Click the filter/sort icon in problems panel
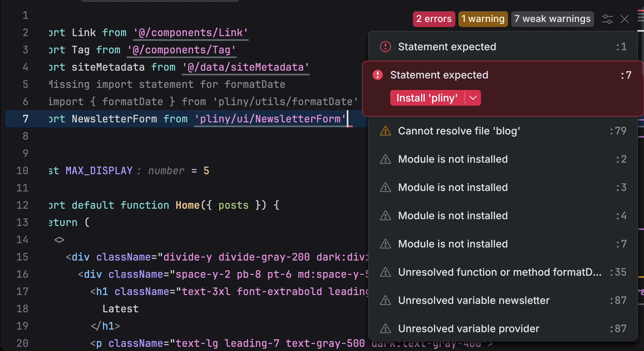Screen dimensions: 644x351 pyautogui.click(x=607, y=19)
